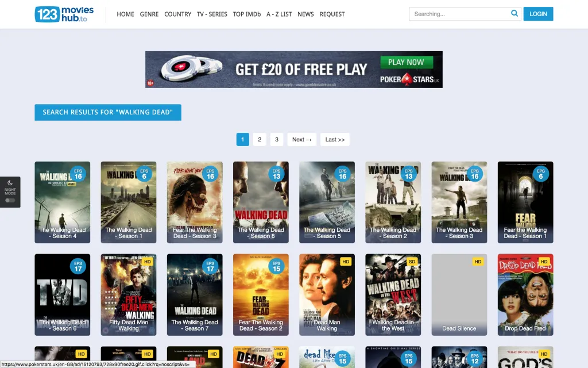The image size is (588, 368).
Task: Open the "Dead Silence" title link
Action: [x=459, y=328]
